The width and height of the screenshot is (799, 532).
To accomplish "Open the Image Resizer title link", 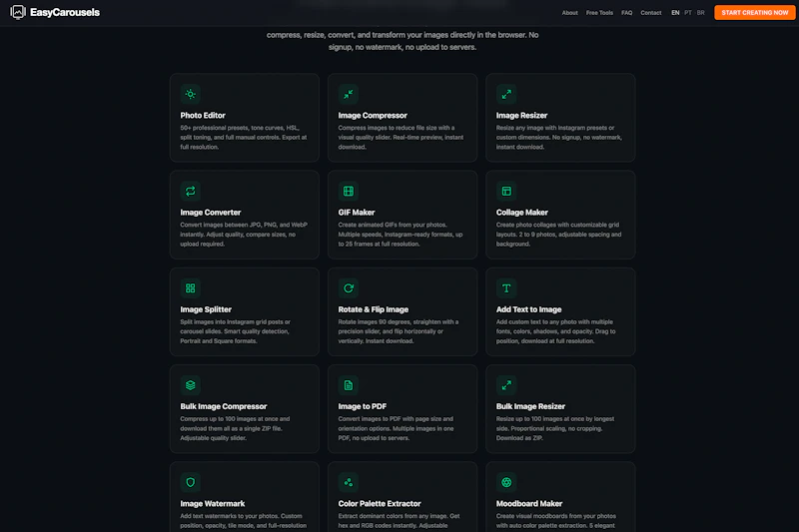I will pos(521,116).
